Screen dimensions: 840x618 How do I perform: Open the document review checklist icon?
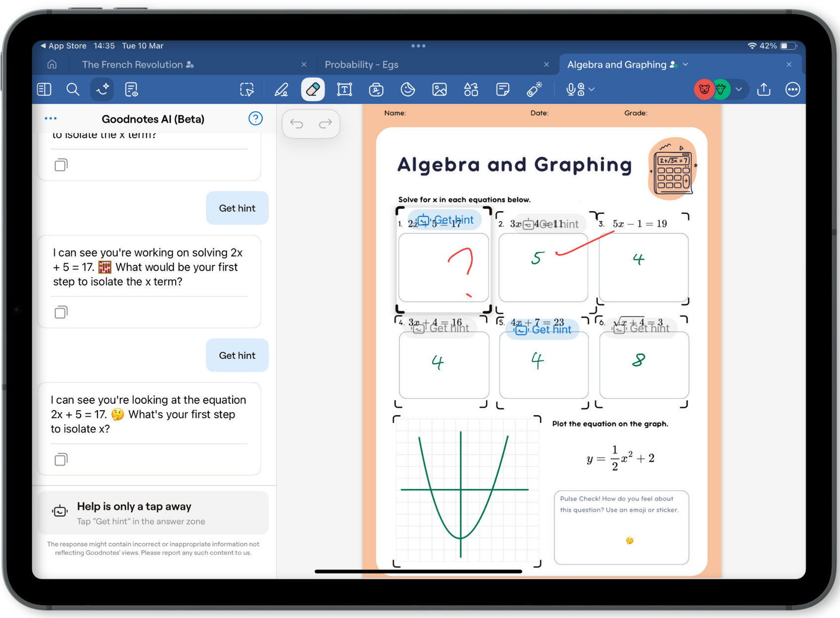tap(131, 90)
